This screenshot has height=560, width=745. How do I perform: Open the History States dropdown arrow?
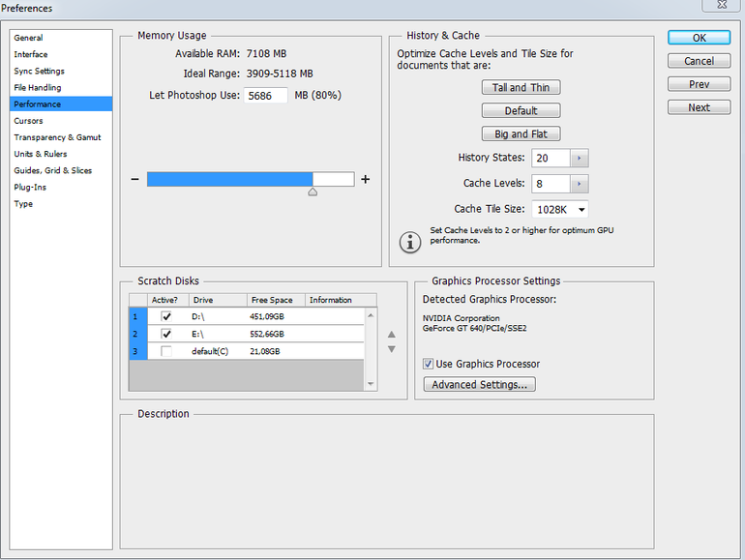(579, 159)
